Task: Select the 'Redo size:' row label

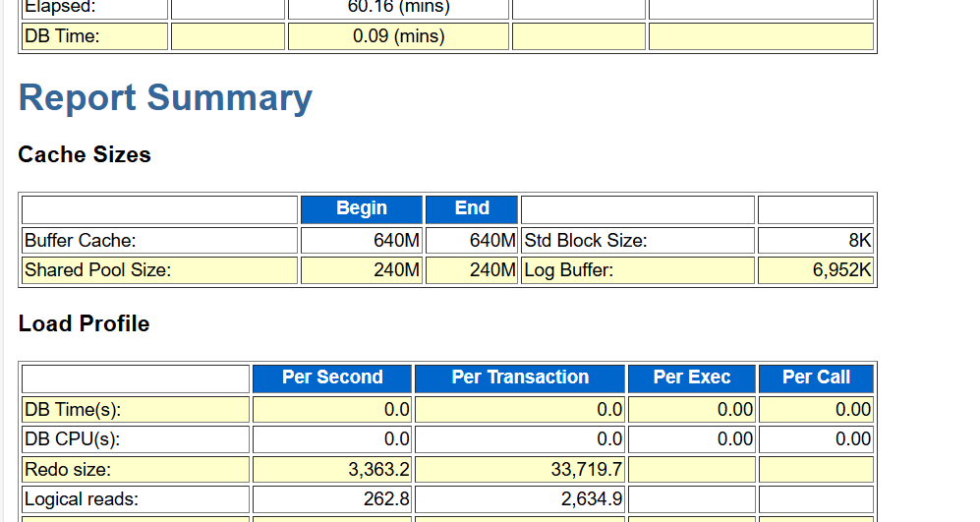Action: pos(68,469)
